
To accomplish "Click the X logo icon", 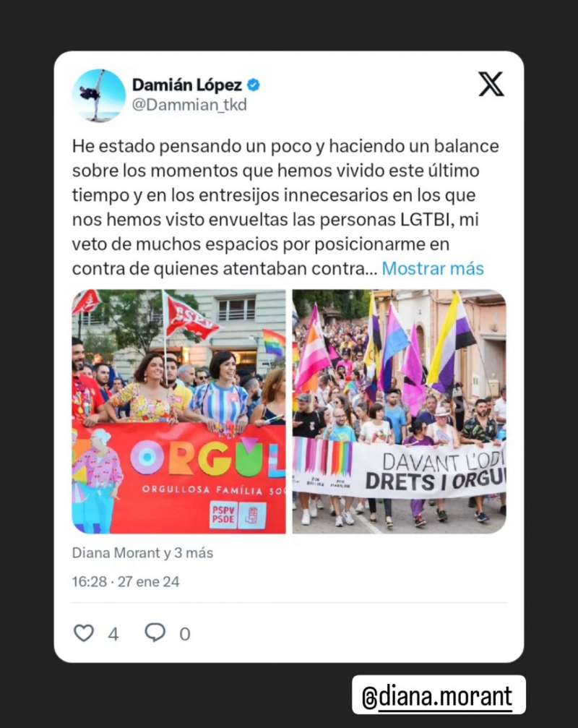I will [x=491, y=84].
